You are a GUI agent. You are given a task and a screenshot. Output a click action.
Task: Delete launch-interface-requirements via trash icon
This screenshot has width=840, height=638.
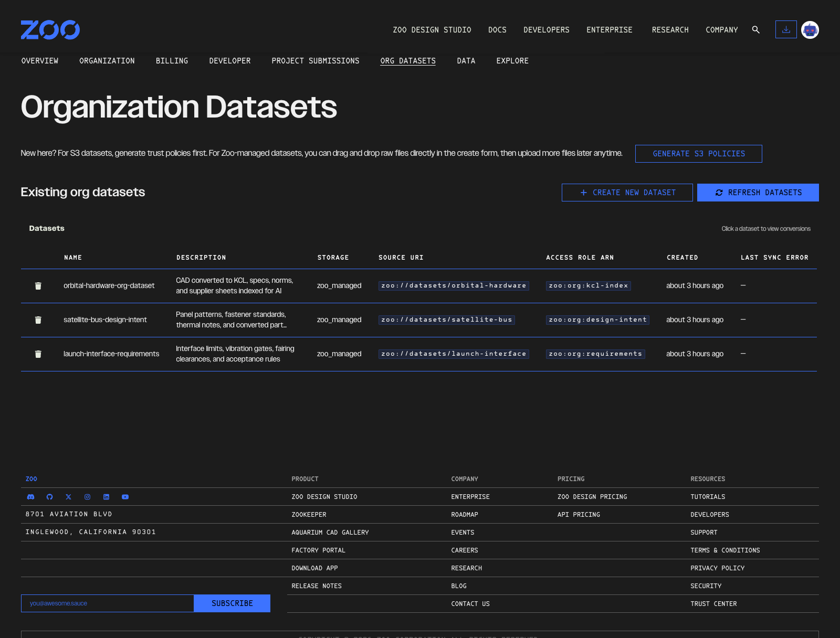pos(38,354)
